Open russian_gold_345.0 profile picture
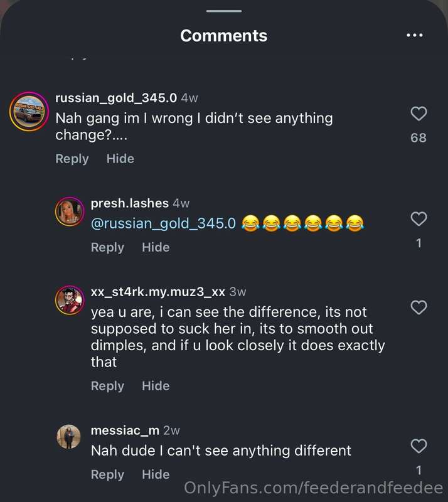 [29, 112]
